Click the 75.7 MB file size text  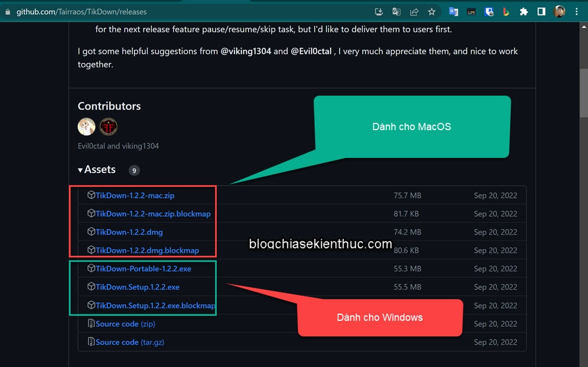407,196
